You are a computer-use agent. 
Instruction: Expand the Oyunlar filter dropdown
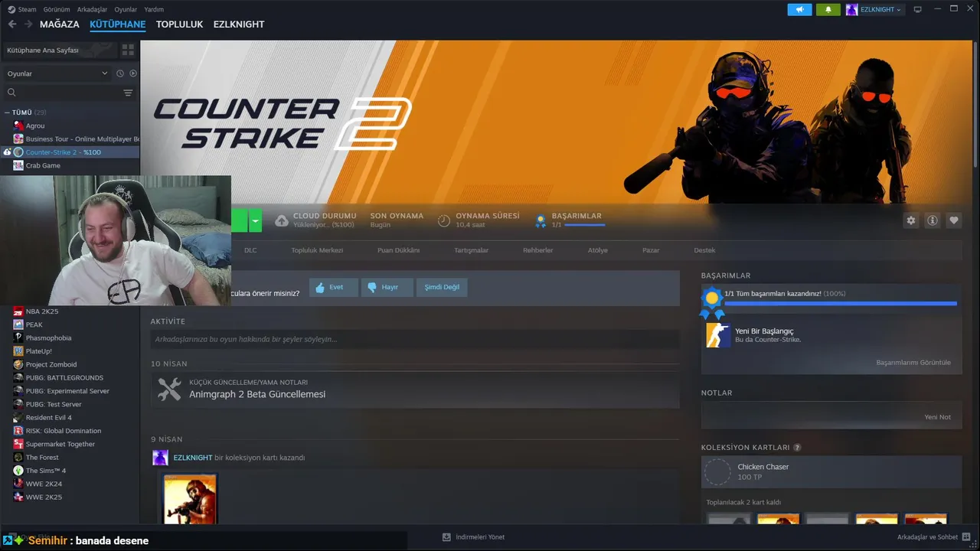pos(57,73)
